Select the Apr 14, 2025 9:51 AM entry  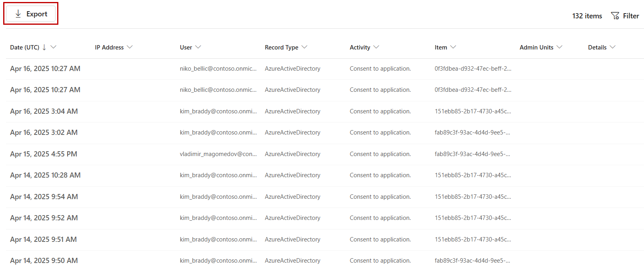pyautogui.click(x=43, y=239)
